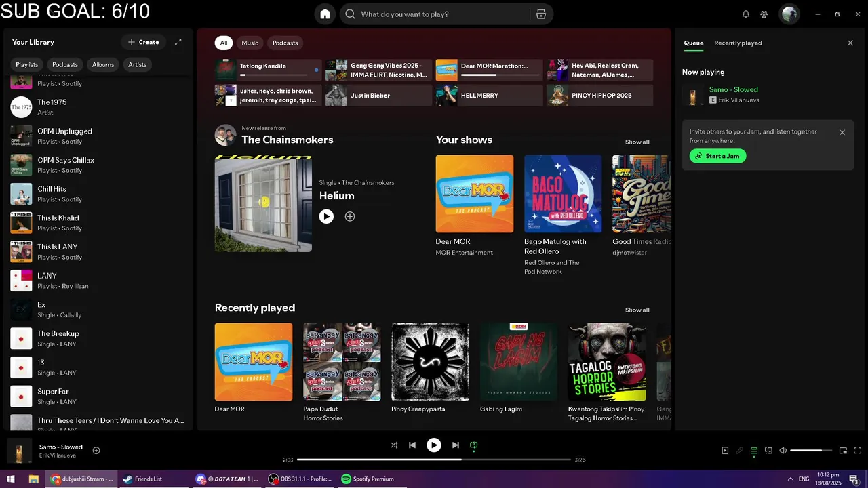This screenshot has height=488, width=868.
Task: Click the now playing album art thumbnail
Action: point(19,451)
